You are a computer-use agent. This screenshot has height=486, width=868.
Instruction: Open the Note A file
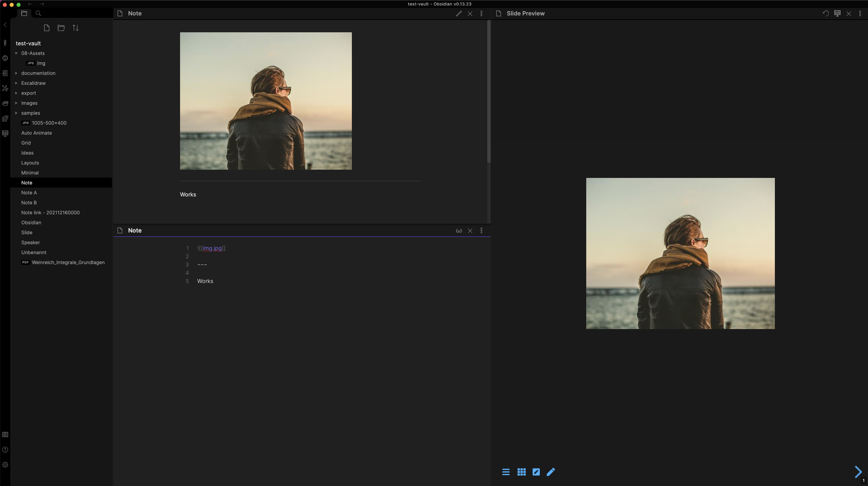tap(29, 192)
